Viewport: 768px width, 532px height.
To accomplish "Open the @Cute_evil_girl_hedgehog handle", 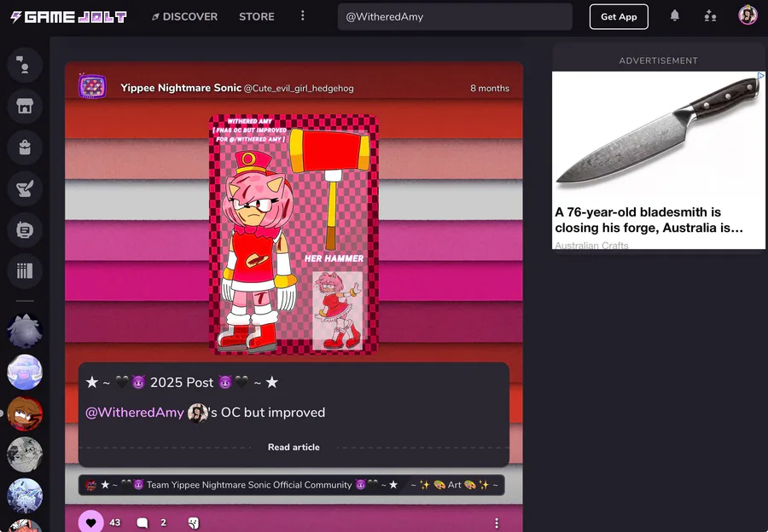I will tap(299, 89).
